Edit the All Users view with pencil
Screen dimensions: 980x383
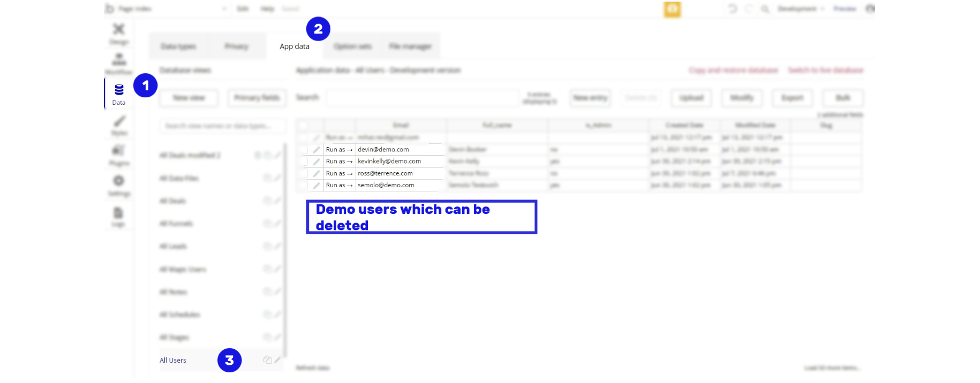(277, 360)
